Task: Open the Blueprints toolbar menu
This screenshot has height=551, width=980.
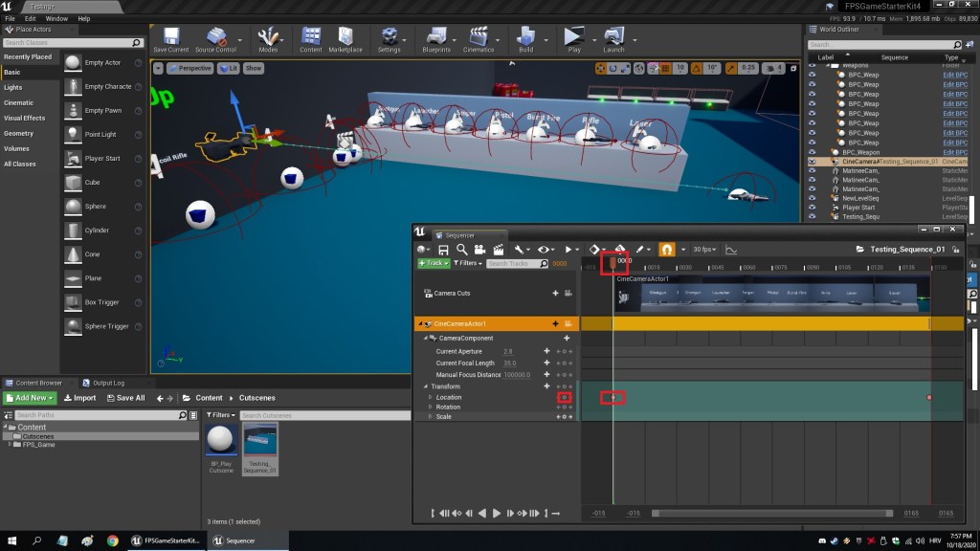Action: [436, 38]
